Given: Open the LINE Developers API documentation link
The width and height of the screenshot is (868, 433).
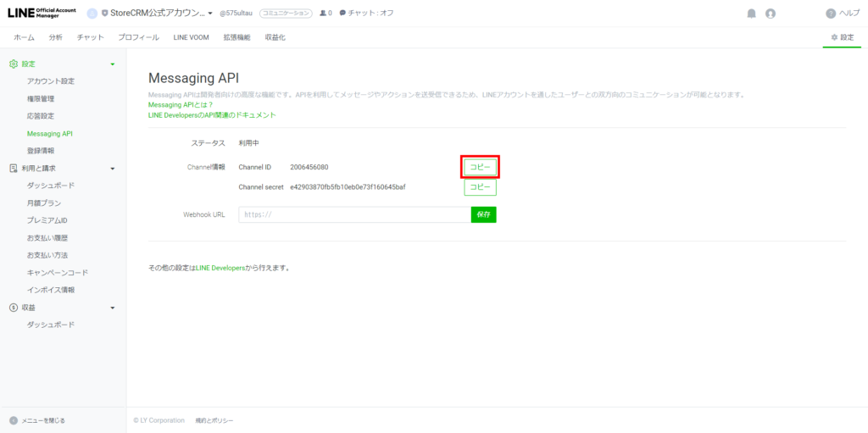Looking at the screenshot, I should pyautogui.click(x=212, y=115).
